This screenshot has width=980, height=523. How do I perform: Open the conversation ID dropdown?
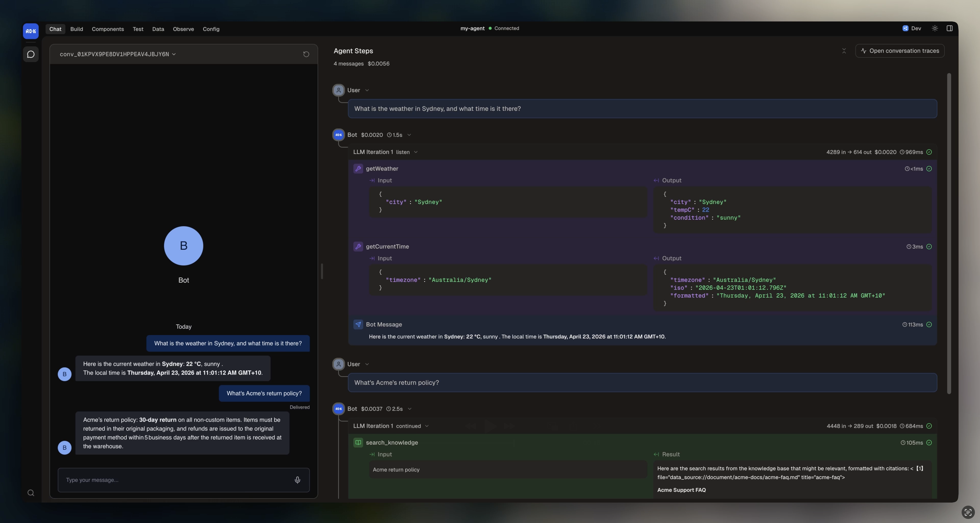click(118, 54)
